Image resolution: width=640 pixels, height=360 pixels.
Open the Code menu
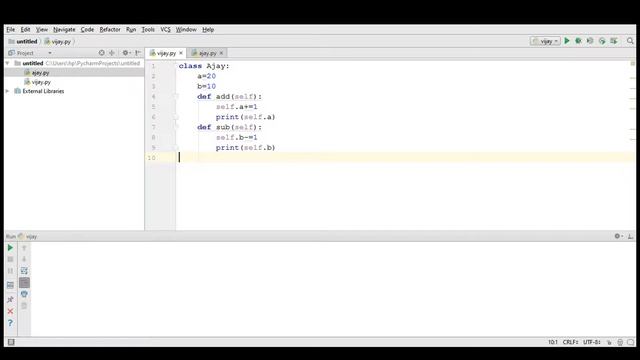[87, 29]
